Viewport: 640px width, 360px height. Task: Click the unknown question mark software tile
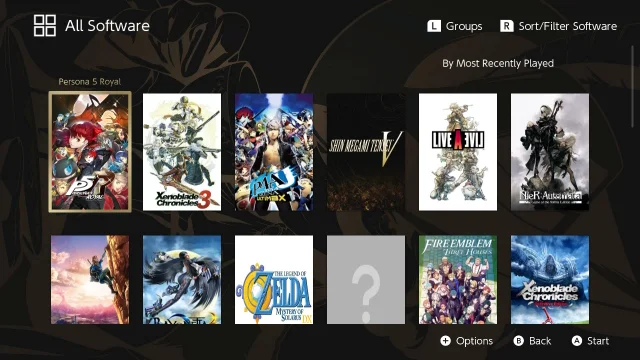click(x=366, y=280)
